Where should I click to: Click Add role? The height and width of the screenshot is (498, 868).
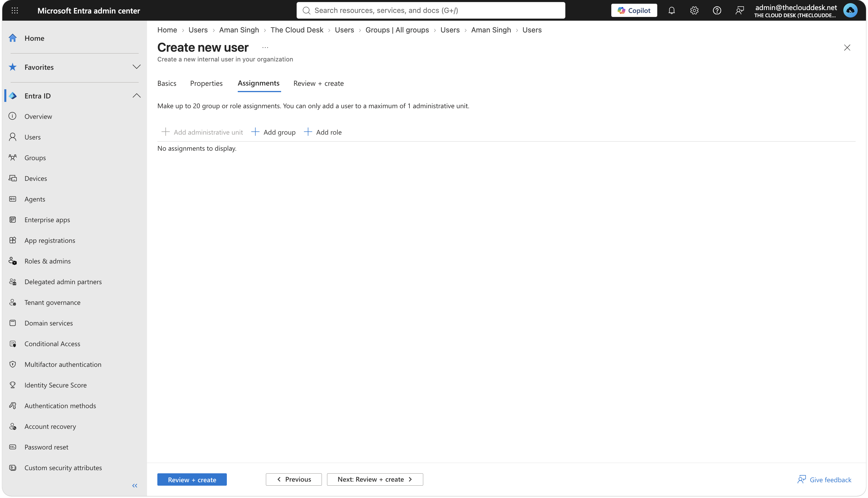tap(323, 132)
